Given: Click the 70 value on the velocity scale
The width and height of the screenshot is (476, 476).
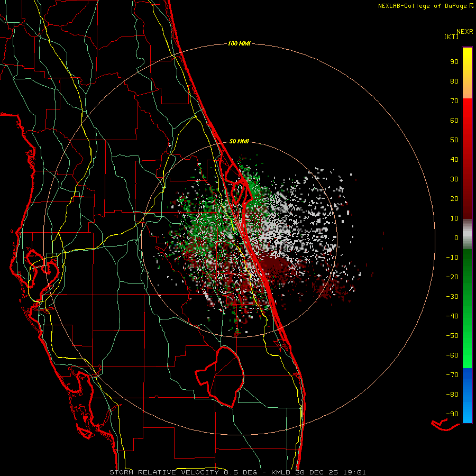Looking at the screenshot, I should tap(454, 101).
